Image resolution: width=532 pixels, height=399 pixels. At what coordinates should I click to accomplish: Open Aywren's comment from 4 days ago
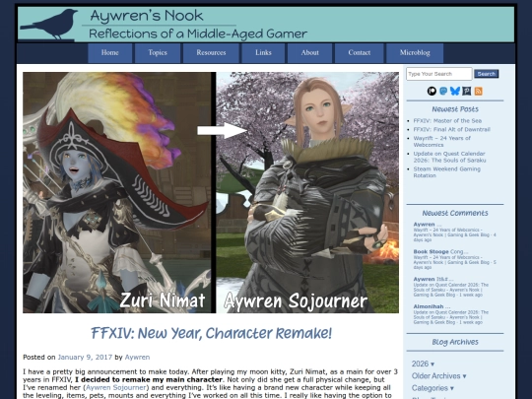[454, 233]
